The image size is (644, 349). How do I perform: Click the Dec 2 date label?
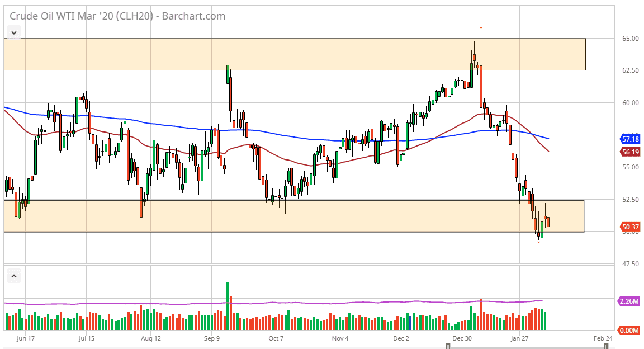(x=401, y=339)
